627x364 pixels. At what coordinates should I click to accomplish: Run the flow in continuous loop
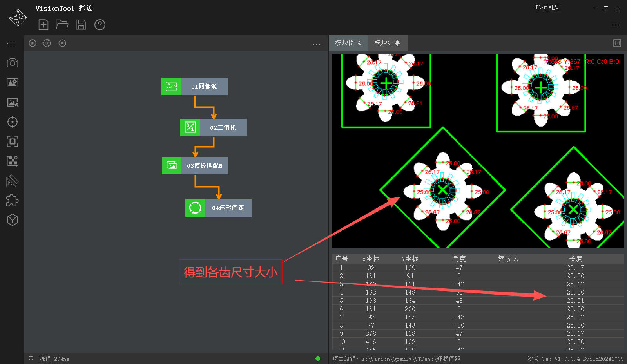coord(47,43)
